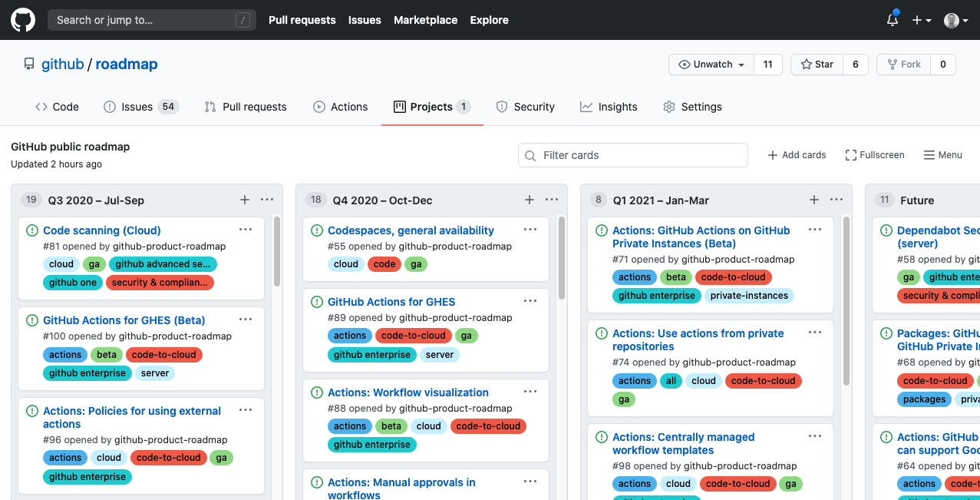Click the issue status icon on Codespaces card
The image size is (980, 500).
pos(317,230)
